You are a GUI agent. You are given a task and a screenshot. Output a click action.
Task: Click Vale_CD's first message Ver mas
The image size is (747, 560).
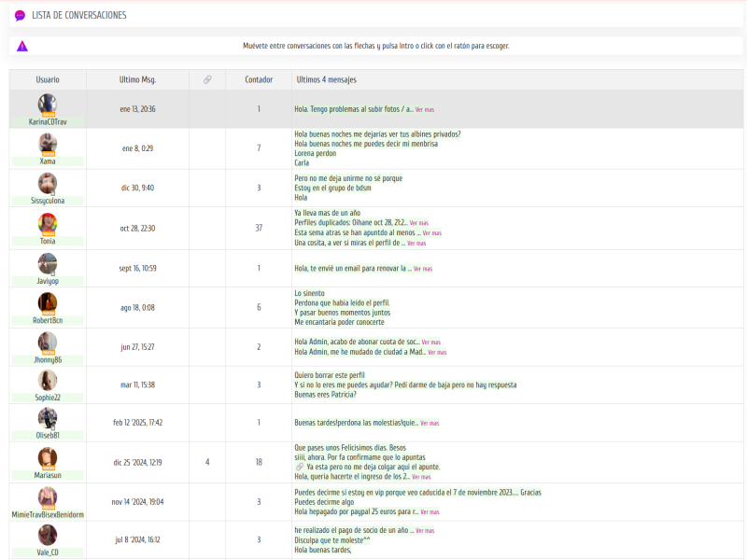tap(423, 531)
